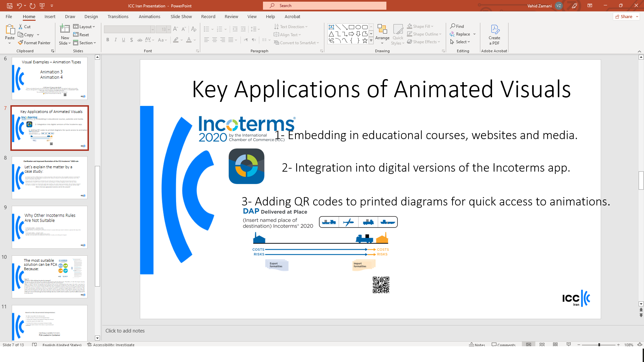Toggle strikethrough formatting
Screen dimensions: 644x362
point(140,40)
